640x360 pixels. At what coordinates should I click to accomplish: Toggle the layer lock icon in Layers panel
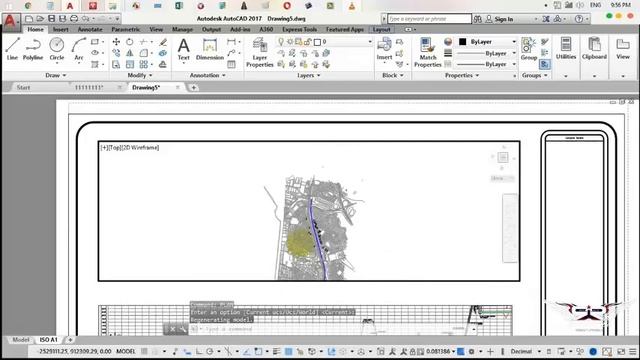tap(308, 42)
